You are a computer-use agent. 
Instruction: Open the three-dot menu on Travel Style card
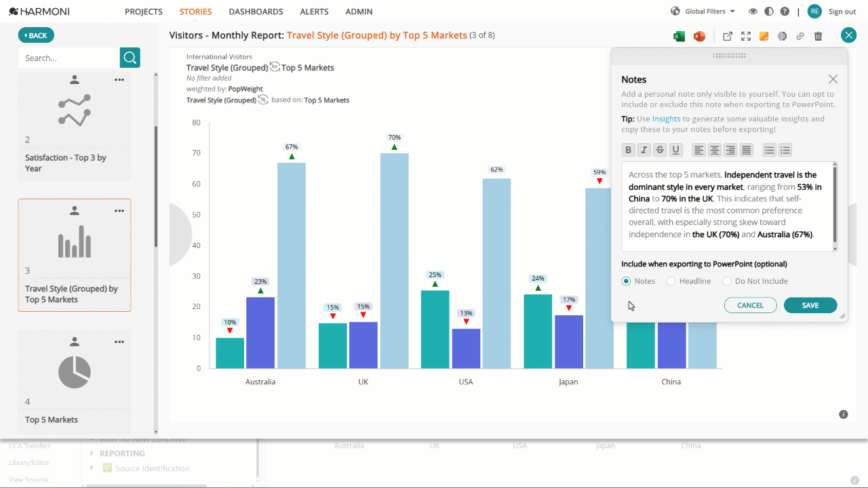[x=119, y=211]
